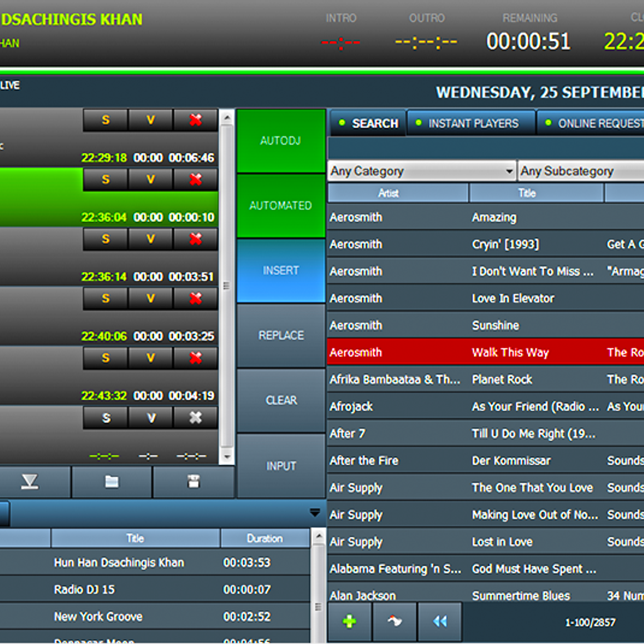Open the Any Category dropdown
Viewport: 644px width, 644px height.
pos(422,171)
